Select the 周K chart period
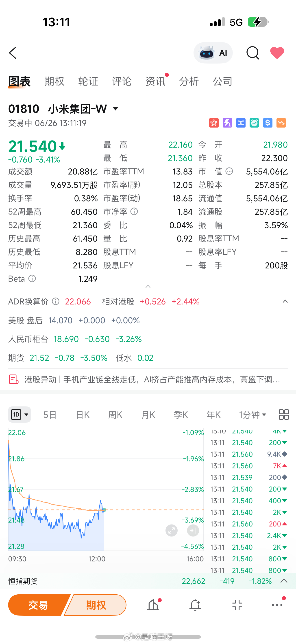Image resolution: width=296 pixels, height=644 pixels. pos(115,415)
